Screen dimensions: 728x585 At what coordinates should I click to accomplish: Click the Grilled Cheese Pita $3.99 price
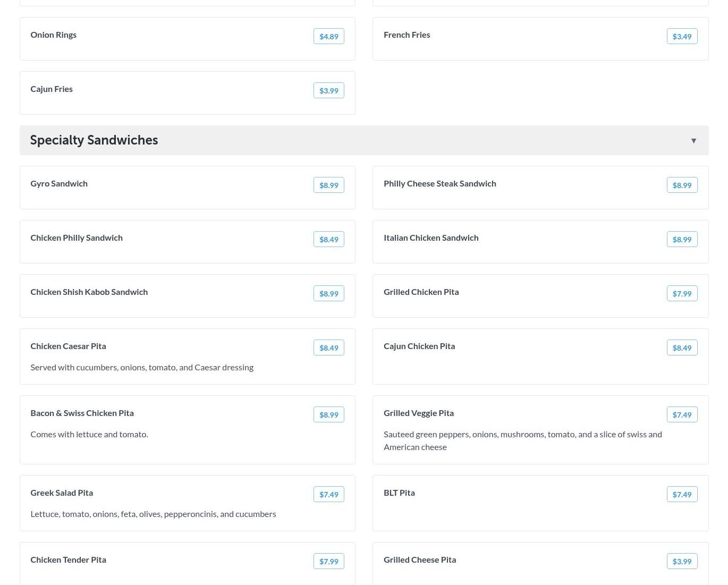tap(682, 562)
